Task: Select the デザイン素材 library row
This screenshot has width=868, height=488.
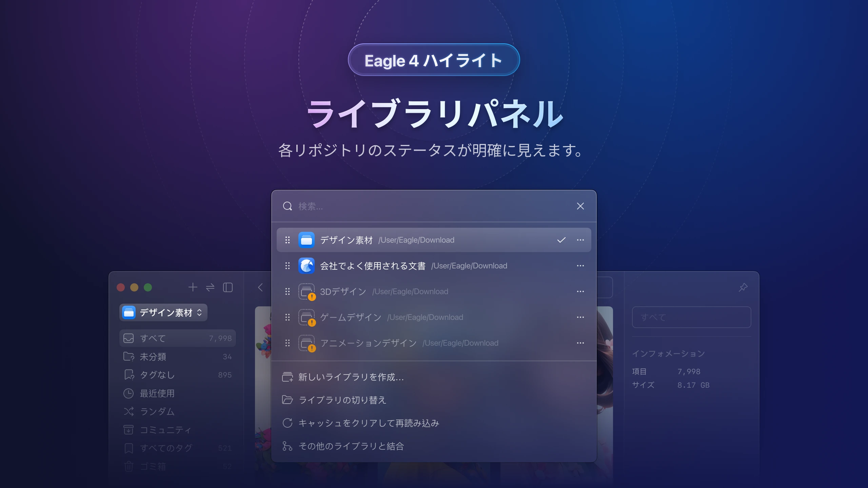Action: click(434, 240)
